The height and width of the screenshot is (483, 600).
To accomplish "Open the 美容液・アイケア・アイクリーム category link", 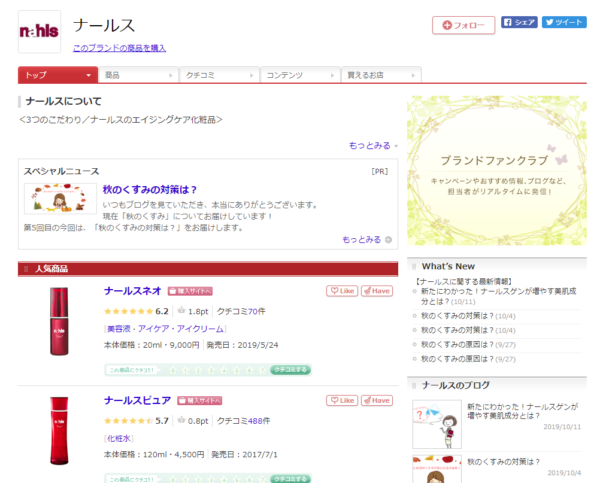I will click(165, 329).
